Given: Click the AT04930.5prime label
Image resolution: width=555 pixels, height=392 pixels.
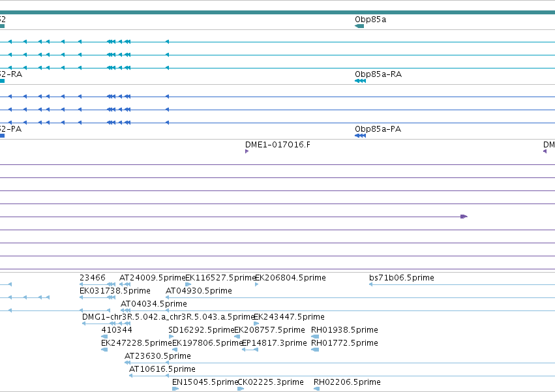Looking at the screenshot, I should pyautogui.click(x=199, y=291).
